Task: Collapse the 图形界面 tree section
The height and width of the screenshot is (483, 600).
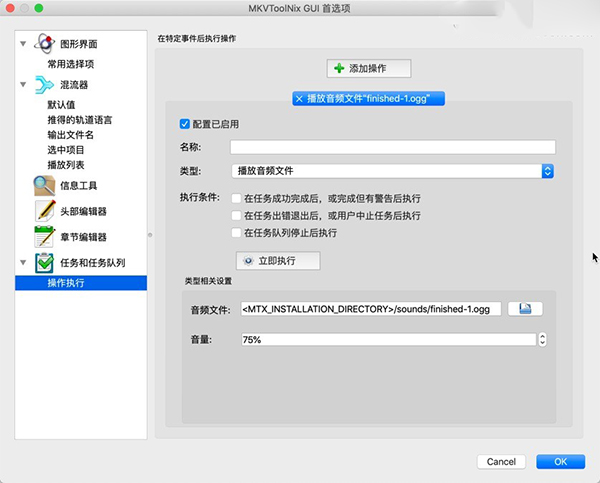Action: 23,44
